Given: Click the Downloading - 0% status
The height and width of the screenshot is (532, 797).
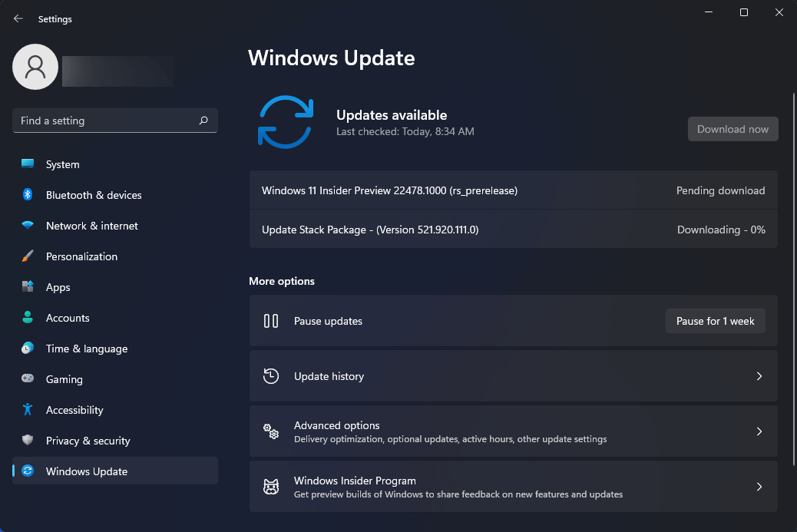Looking at the screenshot, I should (721, 230).
